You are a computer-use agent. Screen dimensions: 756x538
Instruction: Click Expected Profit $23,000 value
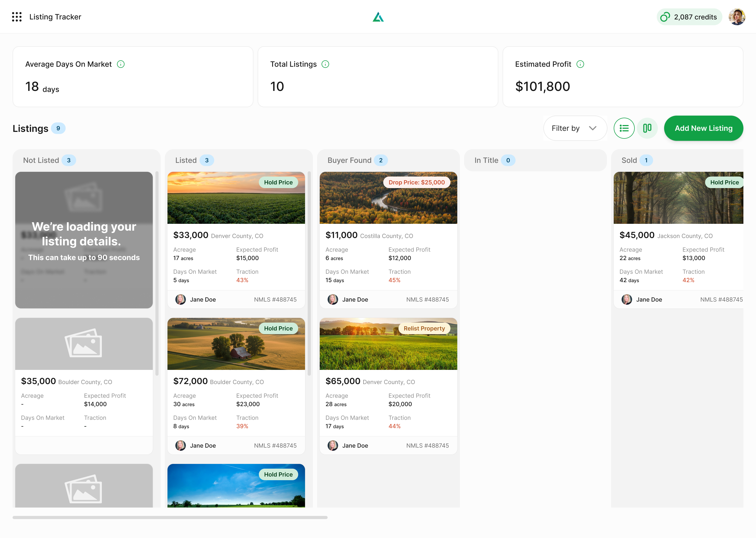click(x=248, y=404)
